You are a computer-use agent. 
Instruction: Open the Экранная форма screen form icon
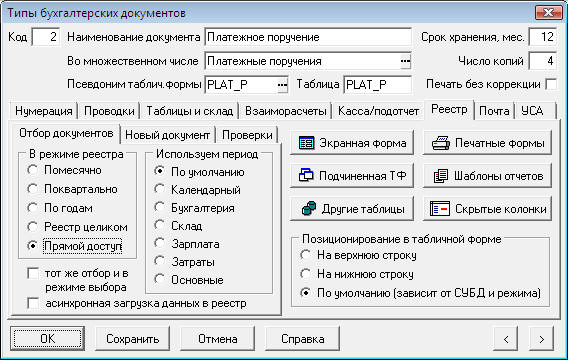tap(306, 143)
